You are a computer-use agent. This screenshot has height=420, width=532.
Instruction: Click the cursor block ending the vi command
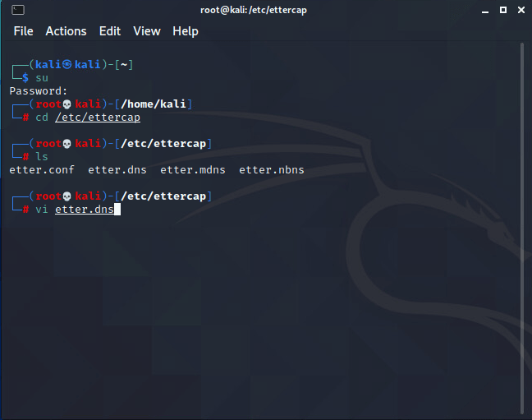pos(118,210)
